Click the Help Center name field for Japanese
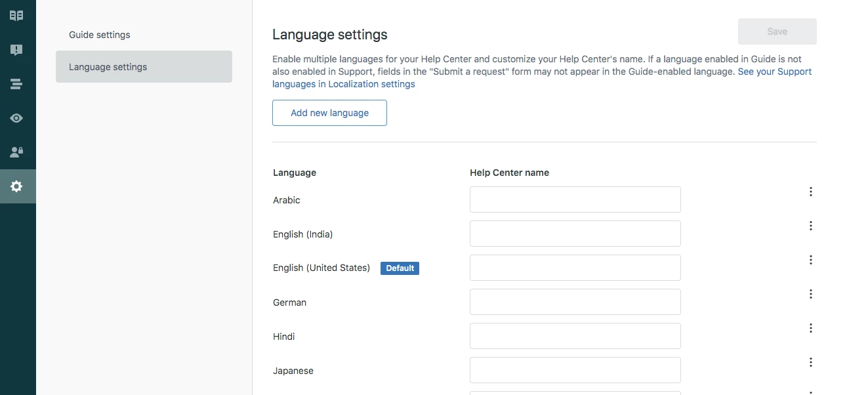 (x=575, y=370)
